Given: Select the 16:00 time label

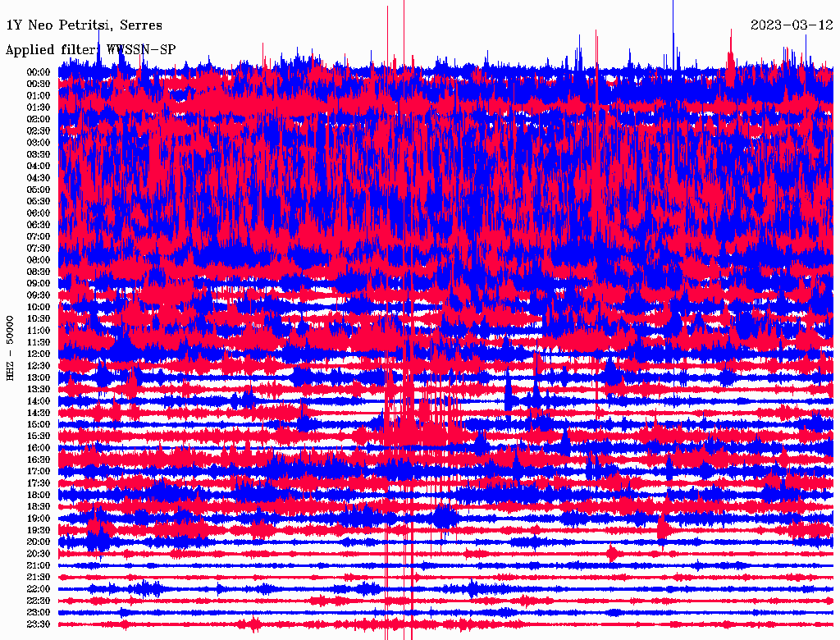Looking at the screenshot, I should pyautogui.click(x=39, y=448).
